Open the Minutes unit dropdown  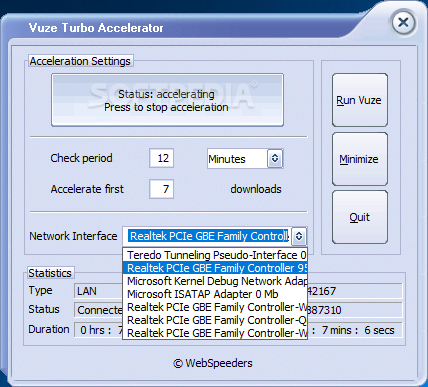pyautogui.click(x=245, y=159)
